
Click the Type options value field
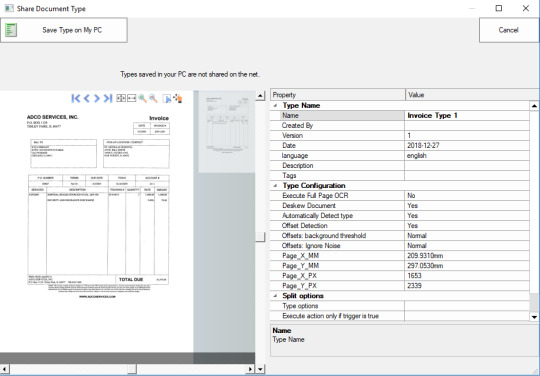[x=467, y=306]
